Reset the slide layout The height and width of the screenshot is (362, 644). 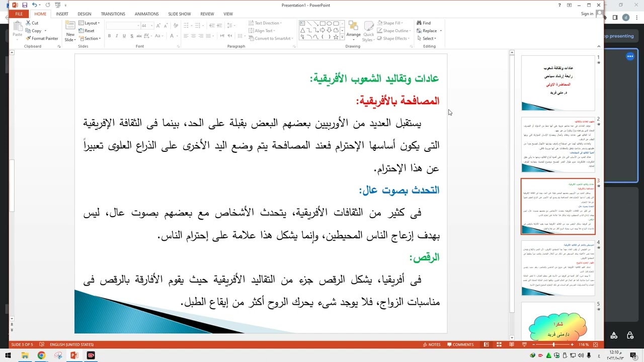(87, 31)
